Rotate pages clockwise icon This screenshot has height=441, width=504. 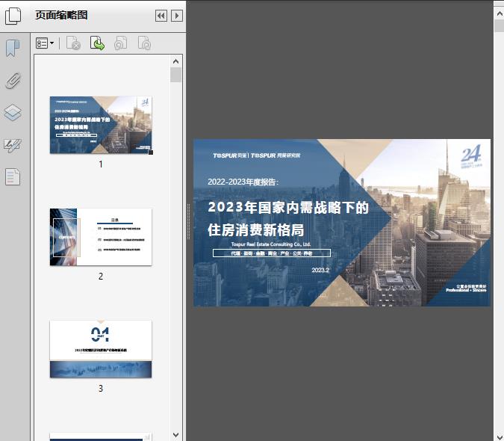tap(144, 43)
